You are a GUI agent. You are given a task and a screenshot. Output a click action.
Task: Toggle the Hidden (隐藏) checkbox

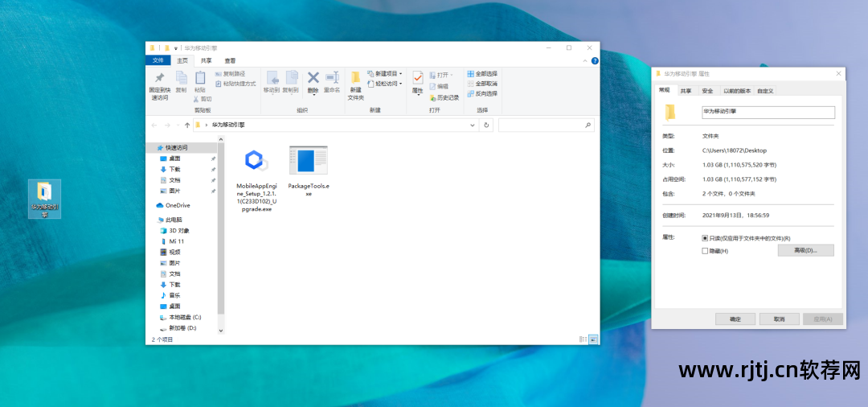pos(705,251)
